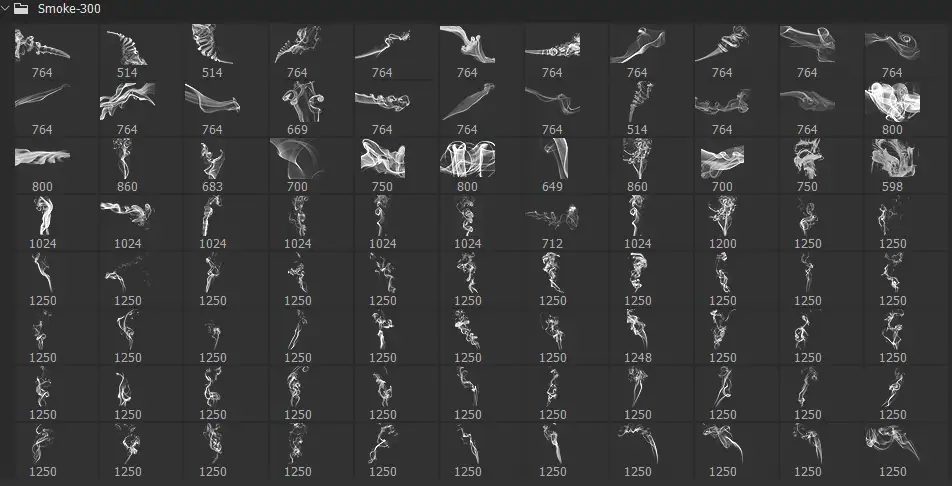Pick the smoke brush sized 649

[552, 165]
